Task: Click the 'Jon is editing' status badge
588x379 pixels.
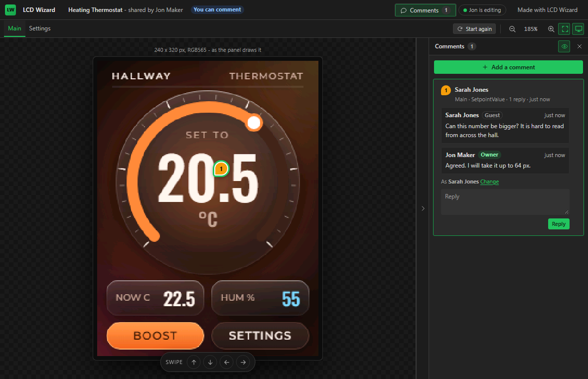Action: point(482,10)
